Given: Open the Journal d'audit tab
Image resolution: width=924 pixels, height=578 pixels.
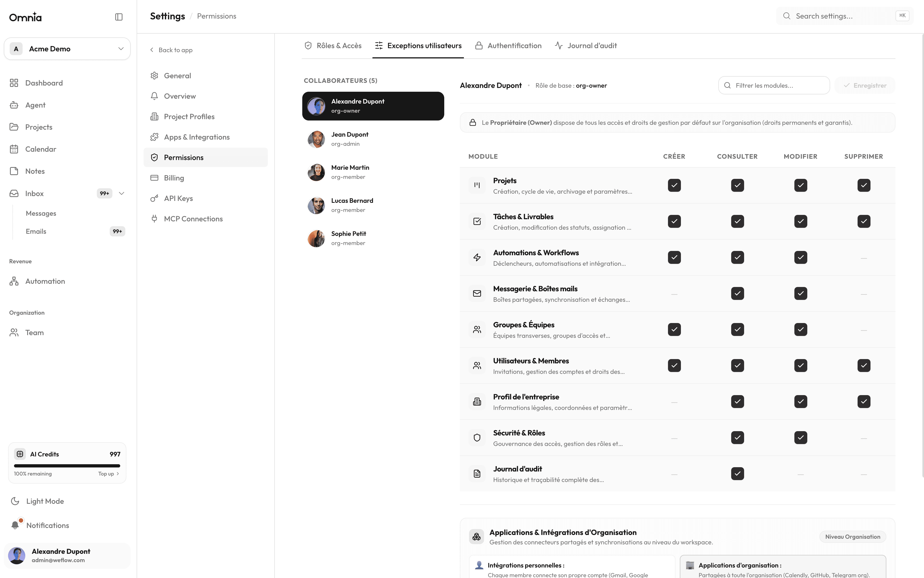Looking at the screenshot, I should pyautogui.click(x=586, y=46).
